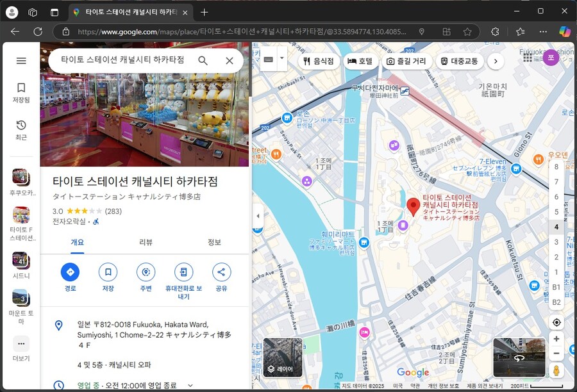The height and width of the screenshot is (392, 577).
Task: Open the Copilot sidebar icon
Action: pos(564,31)
